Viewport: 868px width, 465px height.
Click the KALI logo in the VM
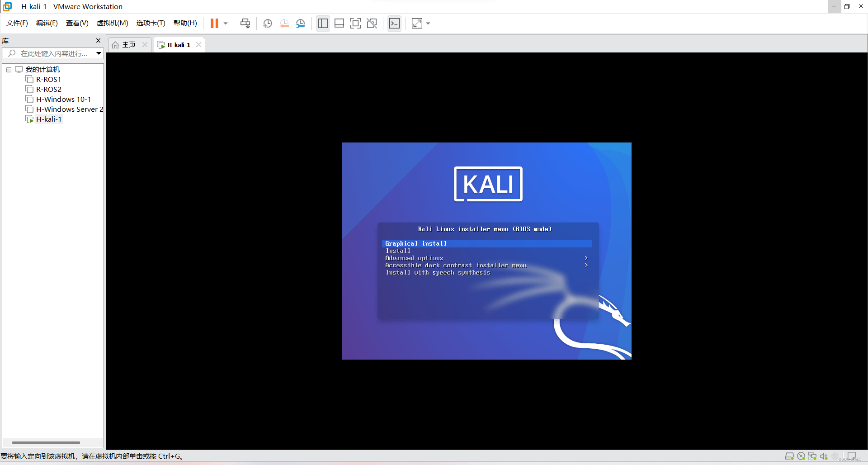488,184
